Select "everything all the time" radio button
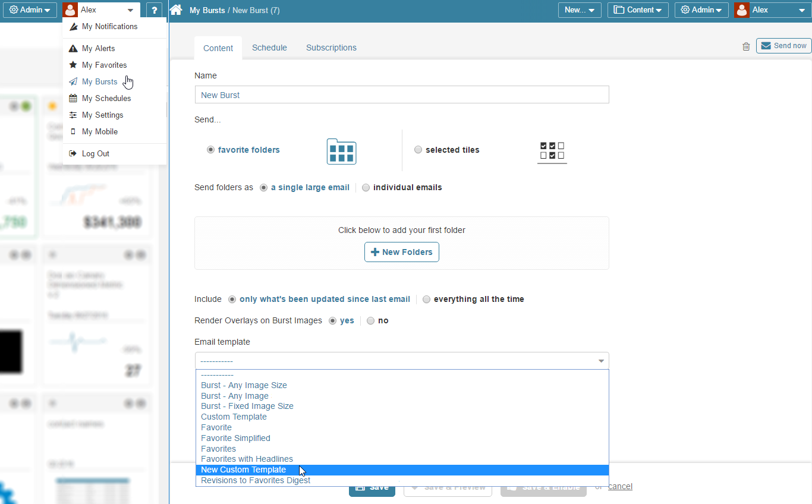 tap(427, 300)
